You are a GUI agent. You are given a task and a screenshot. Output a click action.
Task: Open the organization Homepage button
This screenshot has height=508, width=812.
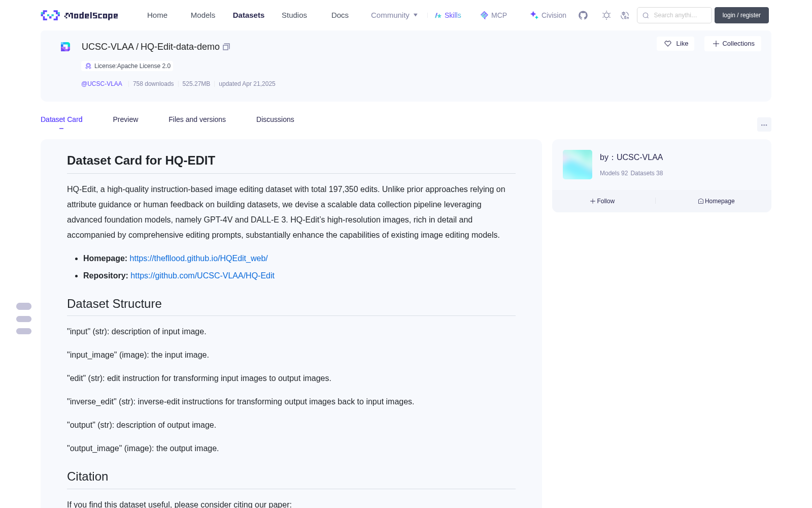click(716, 201)
